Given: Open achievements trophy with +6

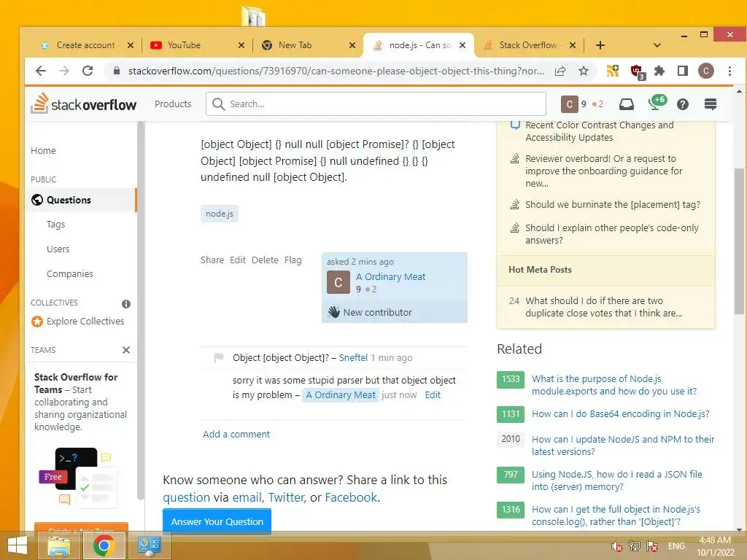Looking at the screenshot, I should tap(657, 102).
